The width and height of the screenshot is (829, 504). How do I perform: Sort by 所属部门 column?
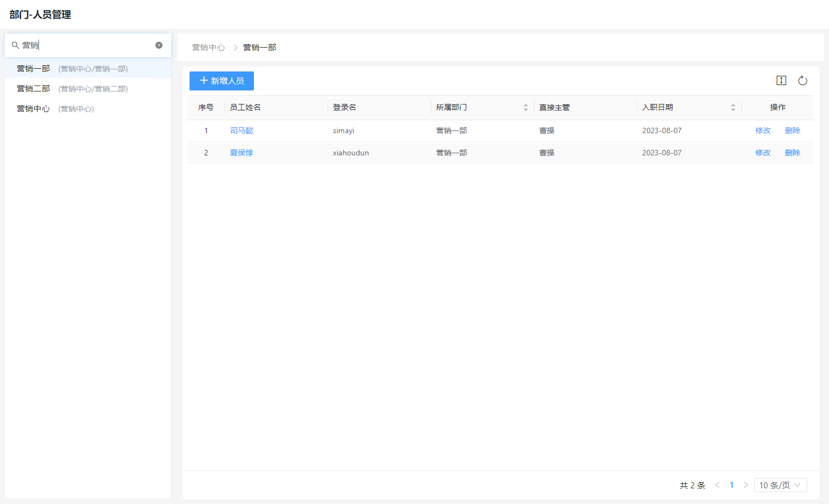525,108
